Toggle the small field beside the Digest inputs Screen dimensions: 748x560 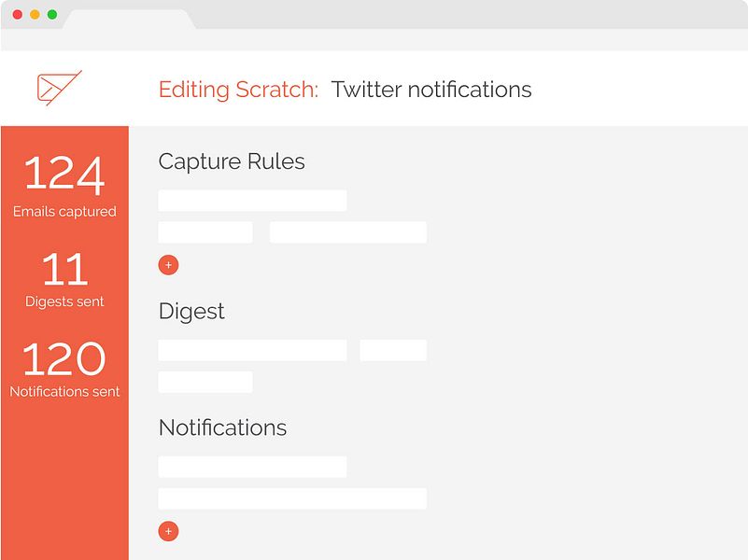point(392,348)
